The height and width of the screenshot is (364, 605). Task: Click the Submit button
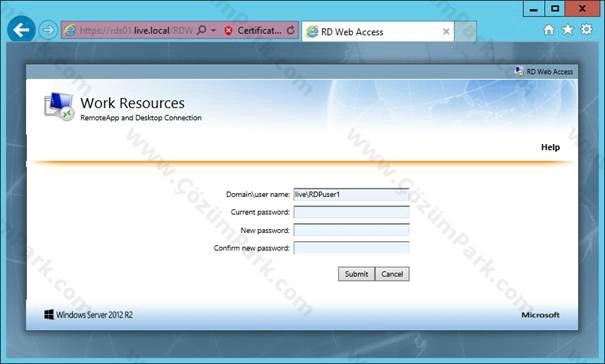pyautogui.click(x=356, y=274)
